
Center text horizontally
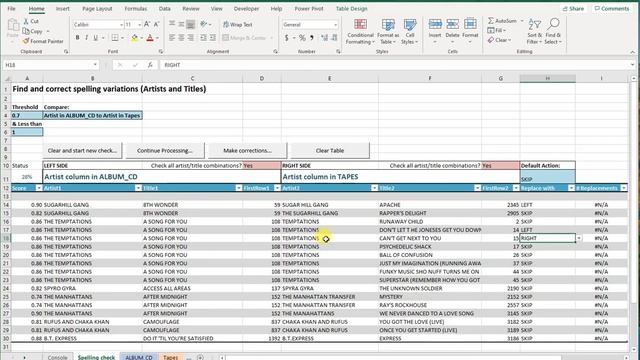coord(181,38)
